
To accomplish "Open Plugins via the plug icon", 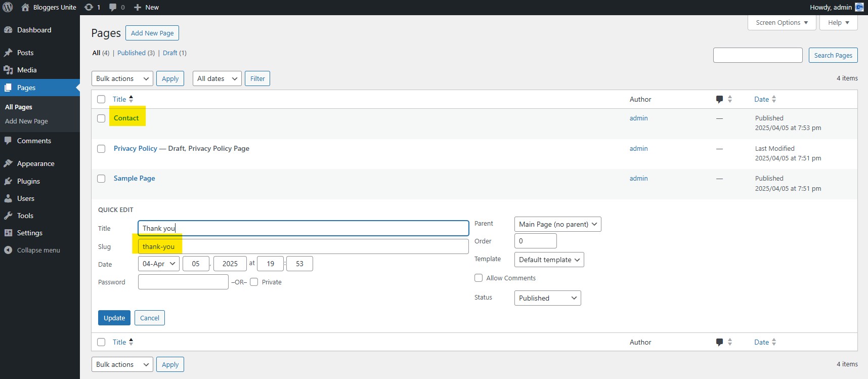I will [x=8, y=181].
